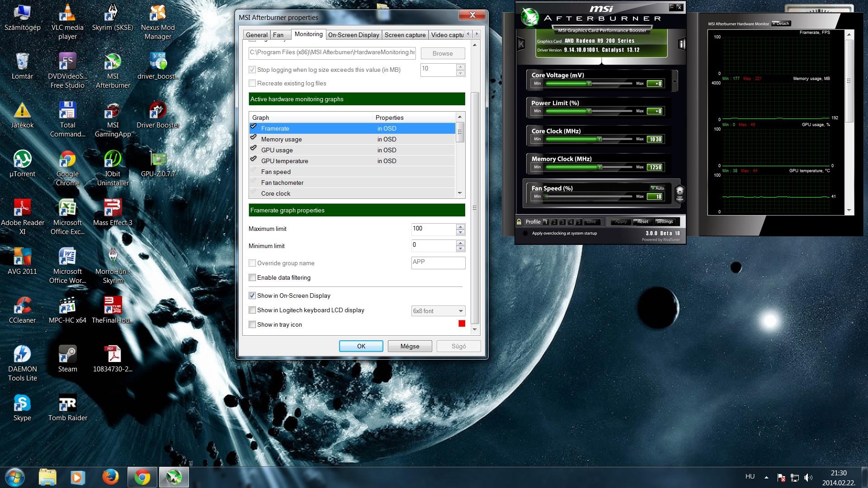Uncheck the Framerate graph checkmark
Image resolution: width=868 pixels, height=488 pixels.
[x=253, y=127]
